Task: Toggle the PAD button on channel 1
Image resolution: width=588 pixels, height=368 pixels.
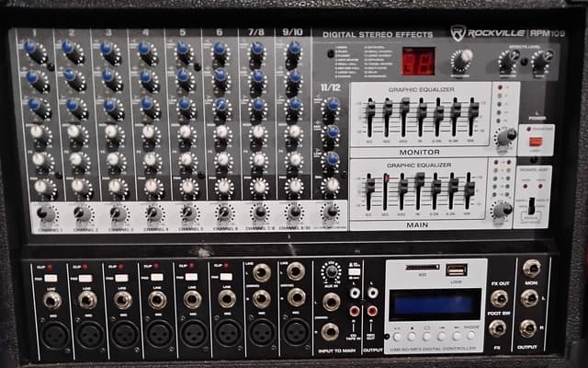Action: point(51,278)
